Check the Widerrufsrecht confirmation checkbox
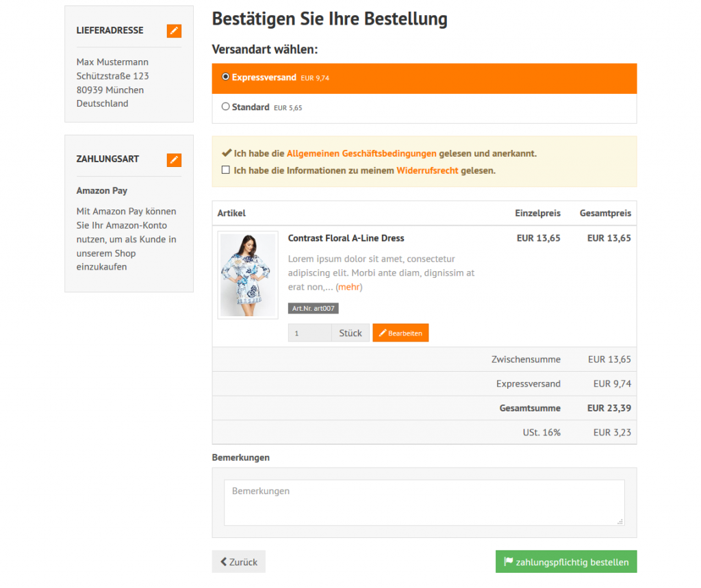701x588 pixels. click(x=226, y=170)
